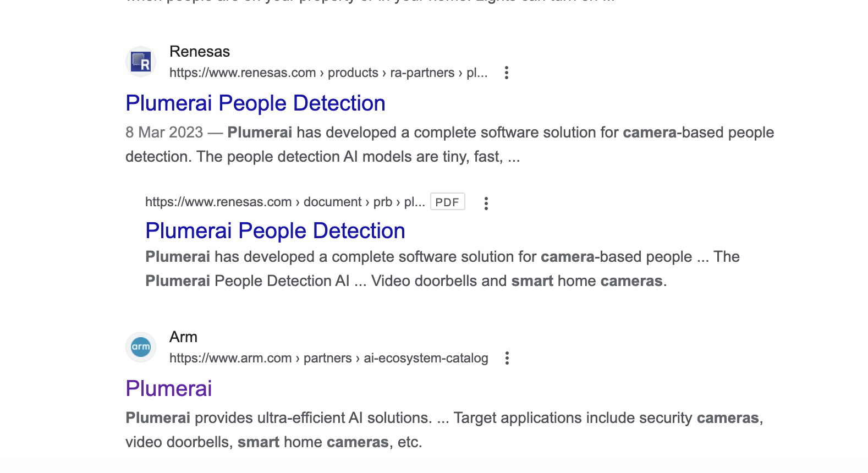
Task: Open the options menu beside the Renesas products URL
Action: click(x=507, y=73)
